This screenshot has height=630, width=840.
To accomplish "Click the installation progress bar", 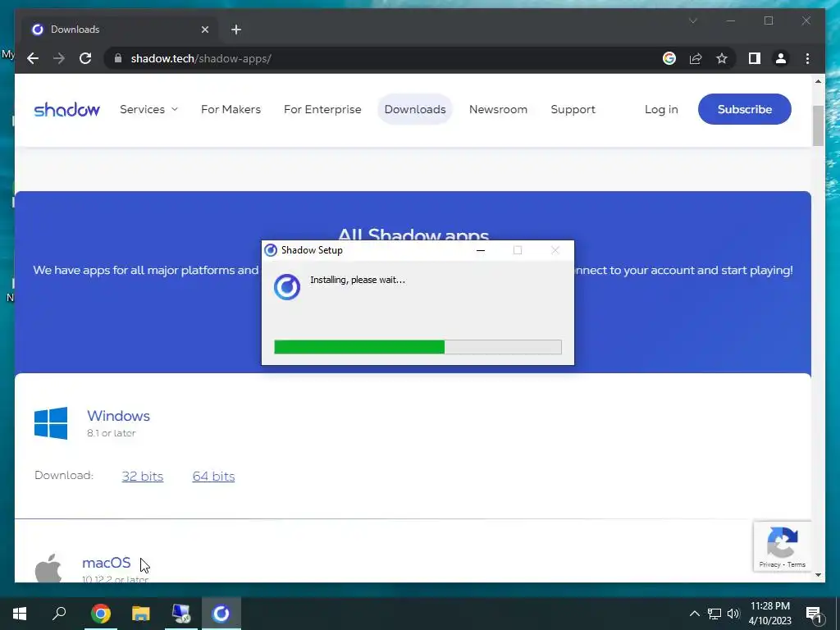I will click(x=418, y=347).
